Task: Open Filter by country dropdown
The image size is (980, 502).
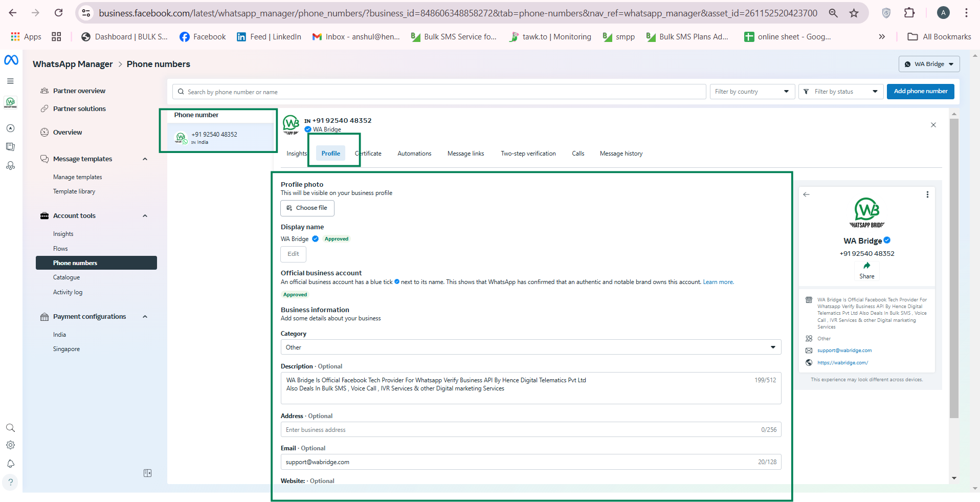Action: (752, 92)
